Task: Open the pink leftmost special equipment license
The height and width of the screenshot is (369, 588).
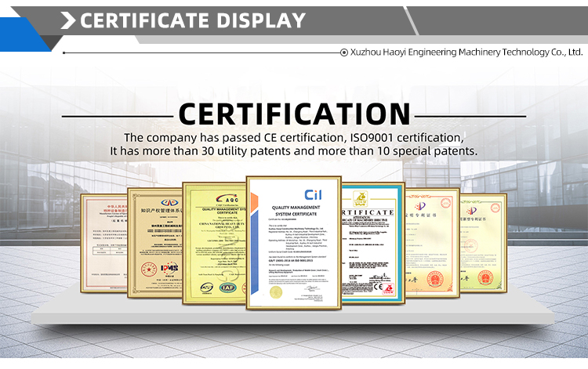Action: click(x=103, y=243)
